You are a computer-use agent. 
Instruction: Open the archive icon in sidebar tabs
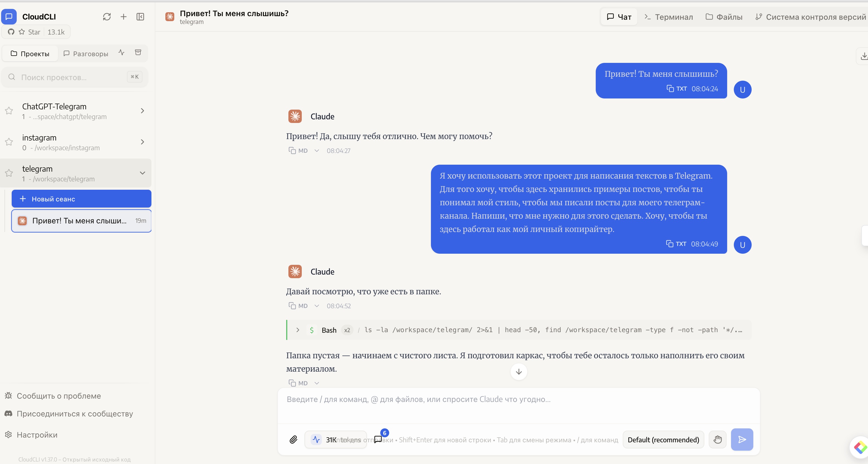[138, 53]
